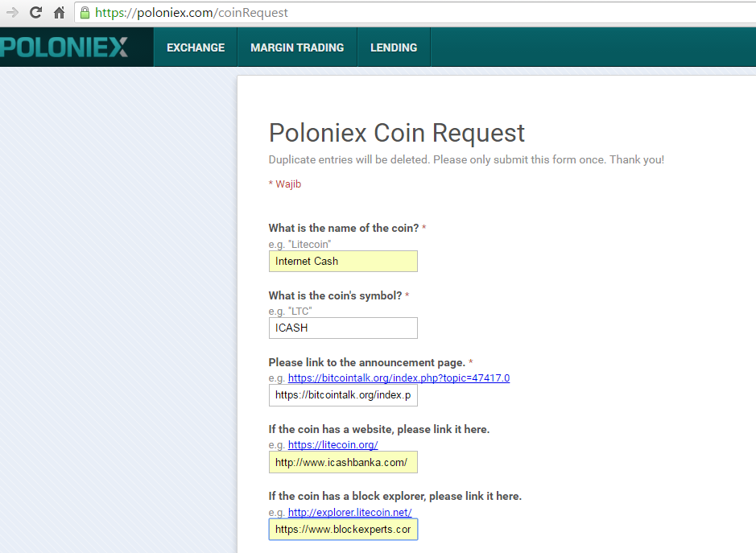This screenshot has width=756, height=553.
Task: Click the 'What is the coin's symbol?' label
Action: click(335, 295)
